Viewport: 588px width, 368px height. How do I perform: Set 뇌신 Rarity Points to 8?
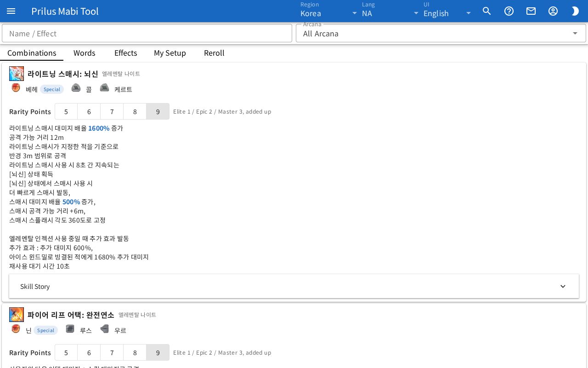135,111
